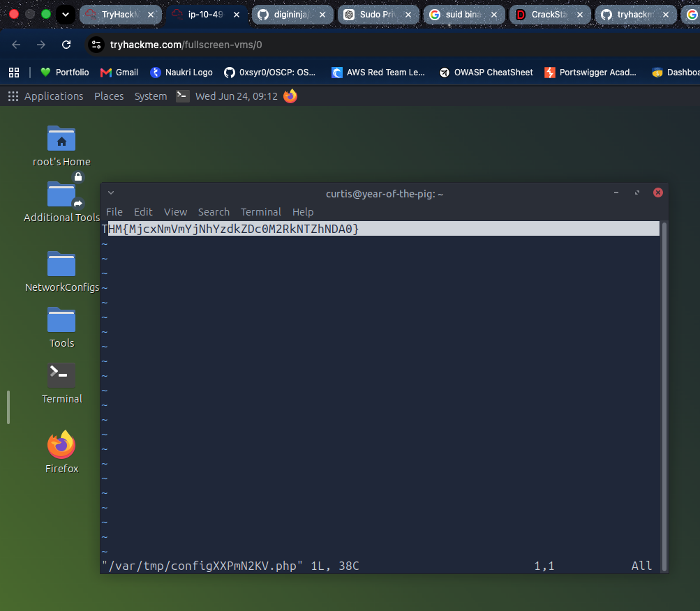Click the terminal launcher in the top panel
This screenshot has width=700, height=611.
pos(183,96)
